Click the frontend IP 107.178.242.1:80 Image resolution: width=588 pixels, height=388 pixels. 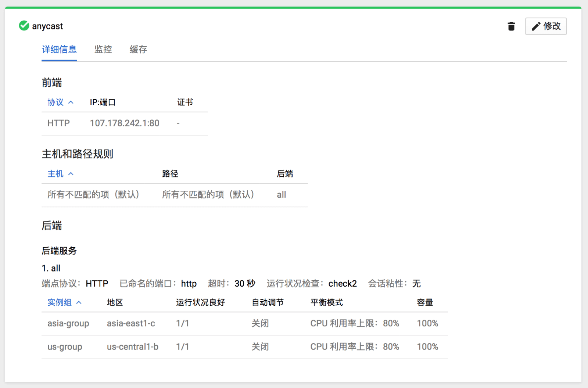pyautogui.click(x=125, y=123)
